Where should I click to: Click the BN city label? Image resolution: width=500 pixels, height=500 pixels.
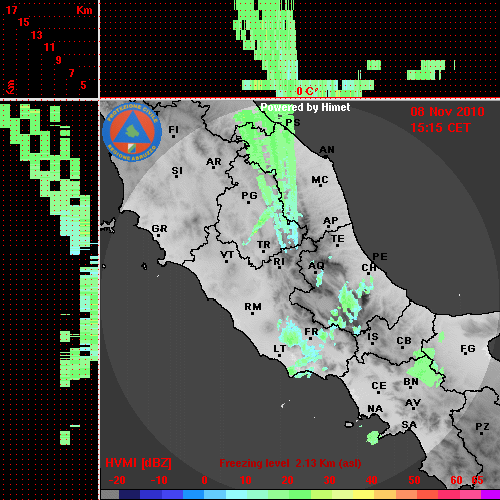411,382
